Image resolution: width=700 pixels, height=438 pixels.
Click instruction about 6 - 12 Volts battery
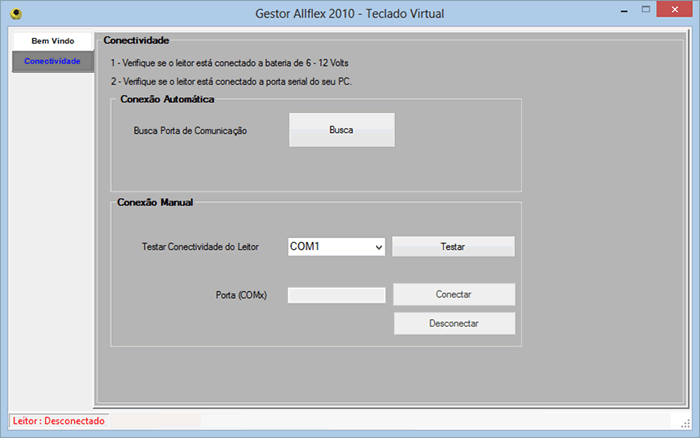click(229, 63)
